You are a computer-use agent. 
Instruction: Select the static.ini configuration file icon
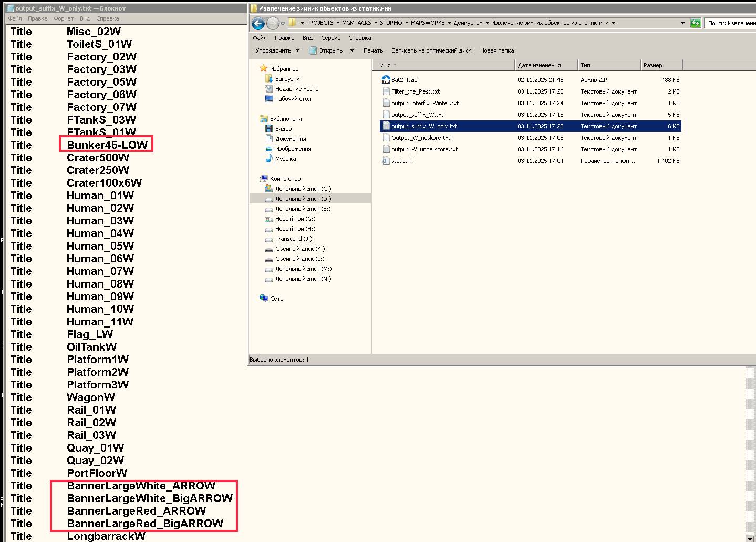386,161
